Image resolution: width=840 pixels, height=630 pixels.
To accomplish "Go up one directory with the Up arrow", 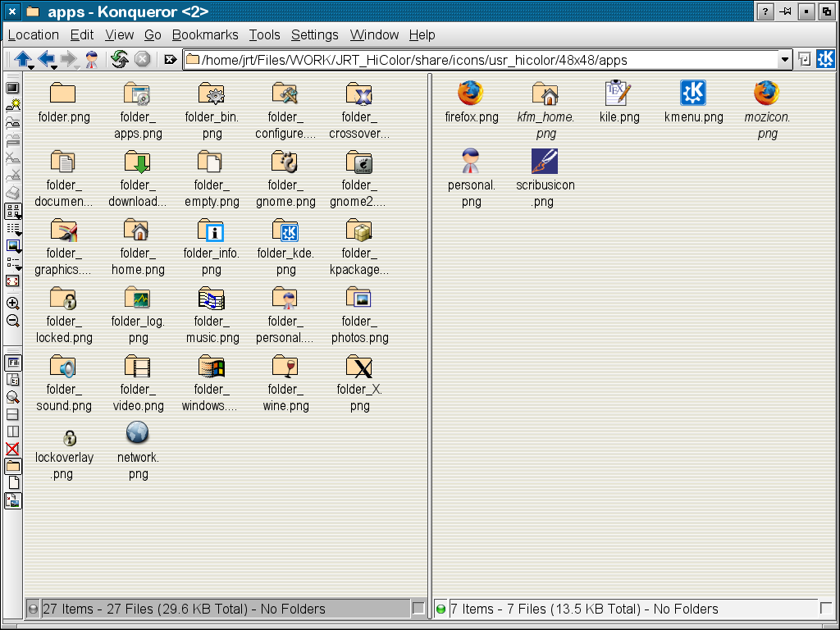I will click(x=22, y=58).
